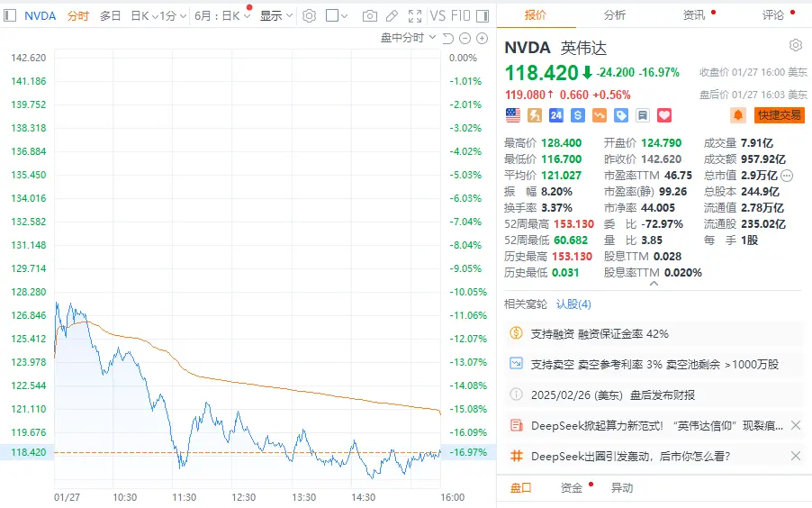Click the 盘后价 119.080 after-hours price
Screen dimensions: 812x508
pos(525,95)
